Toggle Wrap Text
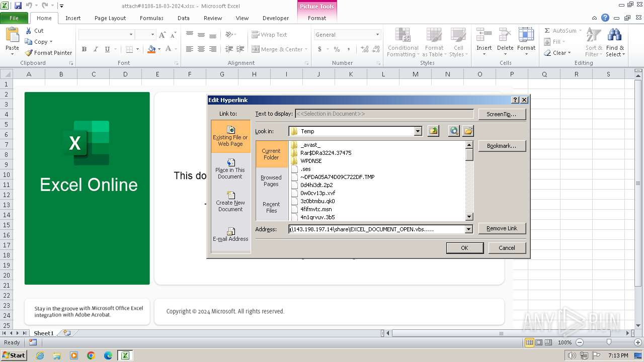This screenshot has width=644, height=362. coord(270,35)
